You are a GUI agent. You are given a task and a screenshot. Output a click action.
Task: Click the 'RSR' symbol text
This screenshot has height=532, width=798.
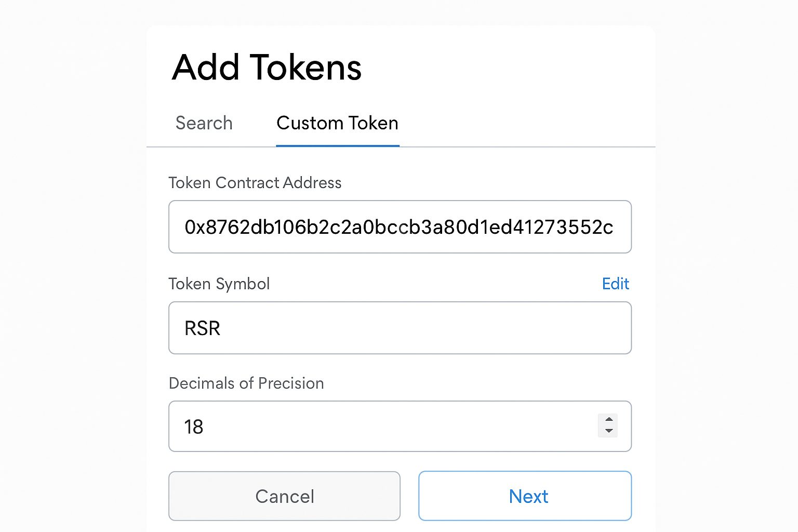(203, 328)
